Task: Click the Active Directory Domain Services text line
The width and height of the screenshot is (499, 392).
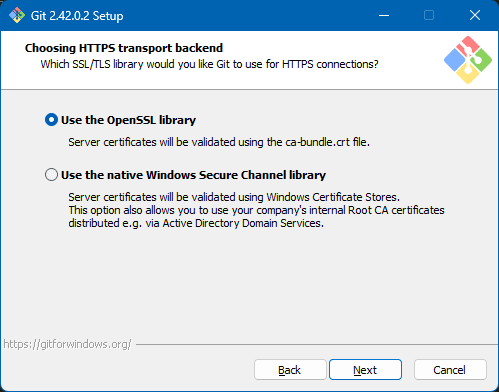Action: point(196,223)
